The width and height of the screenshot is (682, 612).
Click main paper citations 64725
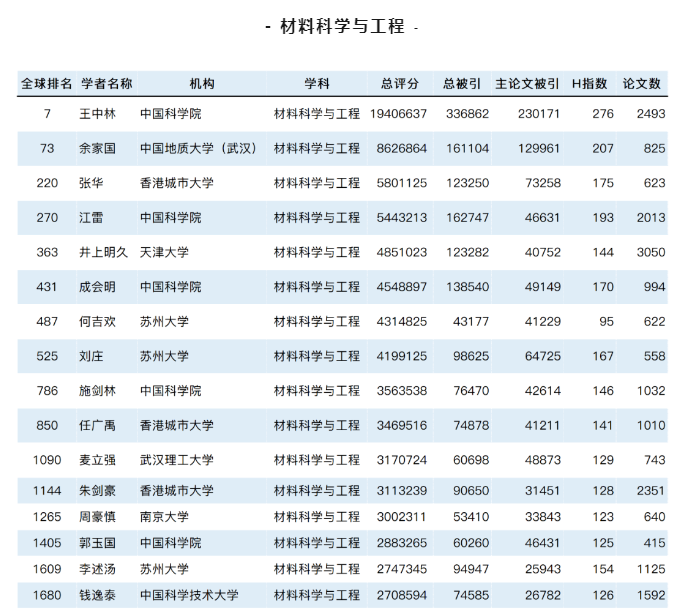[x=543, y=356]
